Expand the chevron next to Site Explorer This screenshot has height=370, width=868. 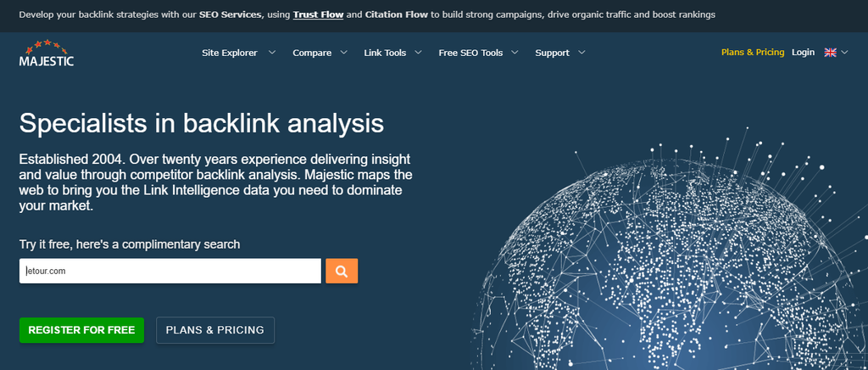[272, 53]
